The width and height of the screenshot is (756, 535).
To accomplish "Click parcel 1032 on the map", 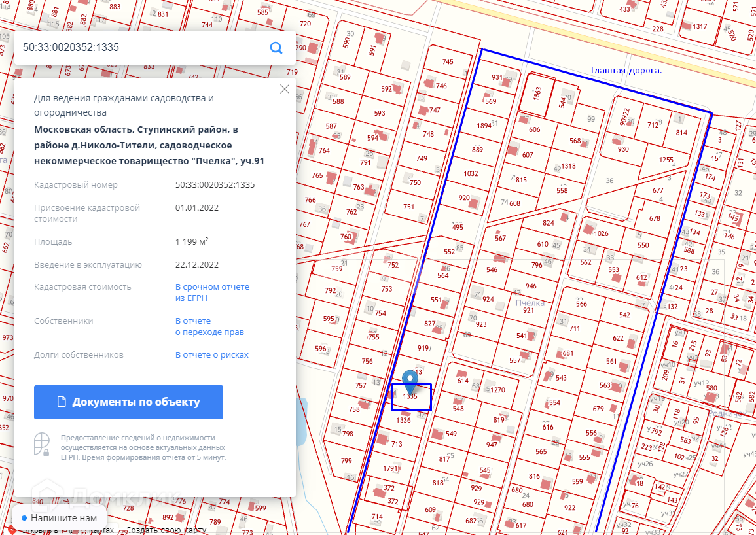I will 471,173.
